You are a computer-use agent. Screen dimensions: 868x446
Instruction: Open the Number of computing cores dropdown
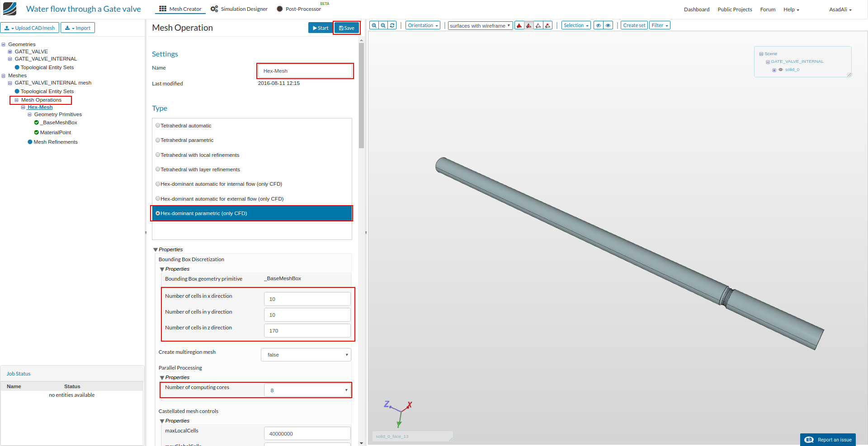point(307,390)
